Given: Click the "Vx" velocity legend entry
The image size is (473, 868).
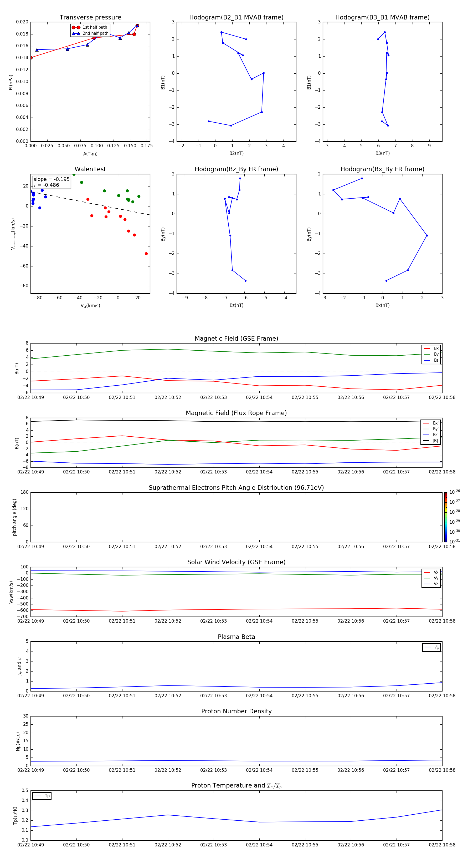Looking at the screenshot, I should coord(431,572).
